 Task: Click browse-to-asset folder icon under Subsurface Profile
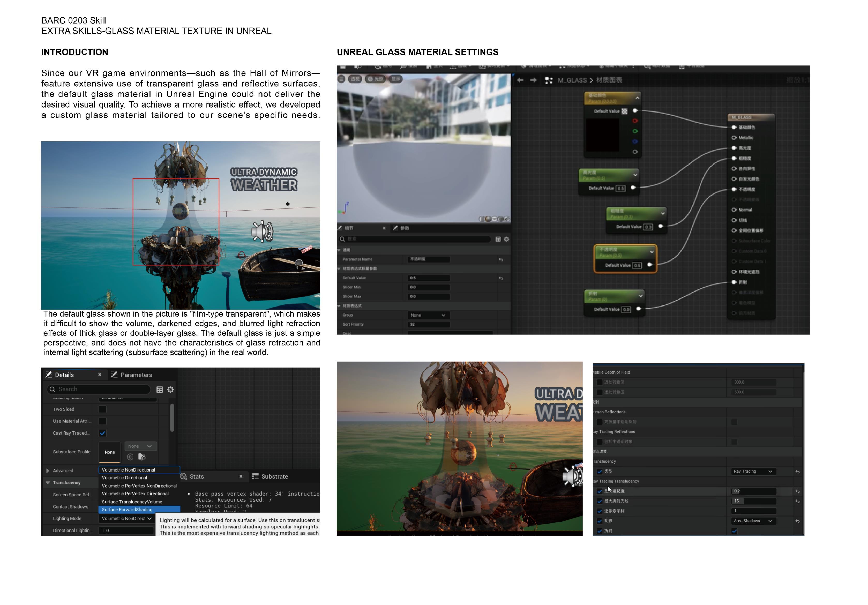[142, 457]
